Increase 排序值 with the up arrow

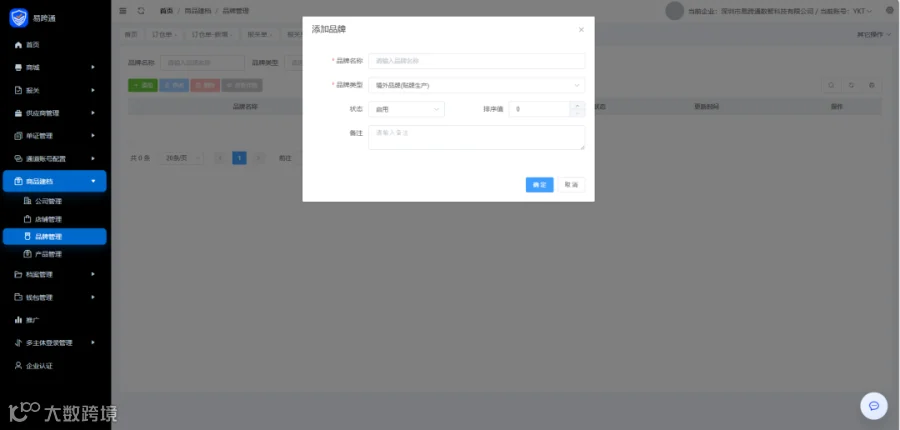577,106
